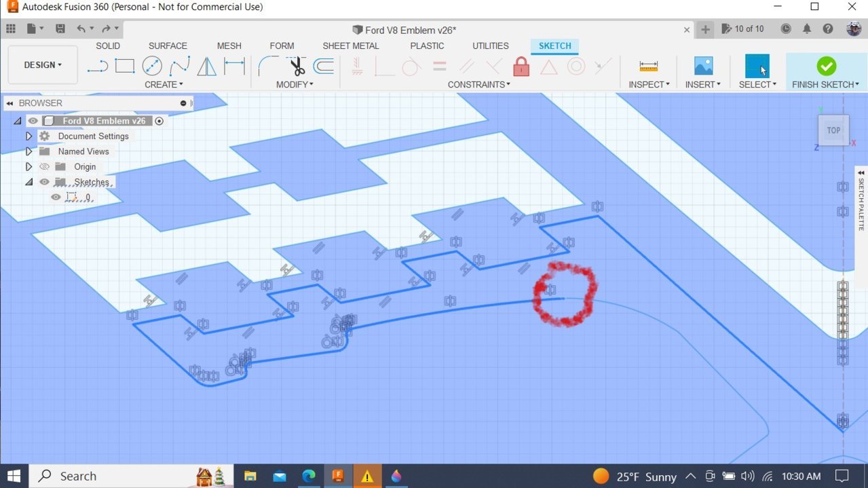The width and height of the screenshot is (868, 488).
Task: Open the MODIFY dropdown menu
Action: (295, 85)
